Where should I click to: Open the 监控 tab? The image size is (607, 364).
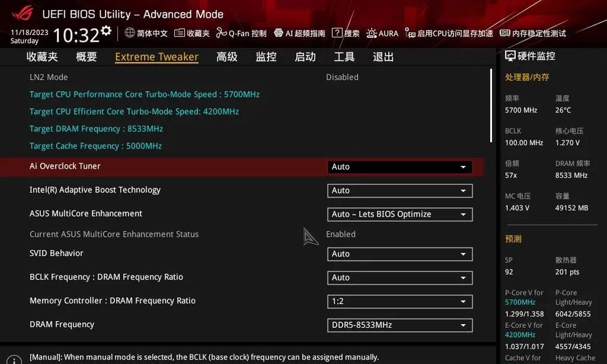[266, 57]
